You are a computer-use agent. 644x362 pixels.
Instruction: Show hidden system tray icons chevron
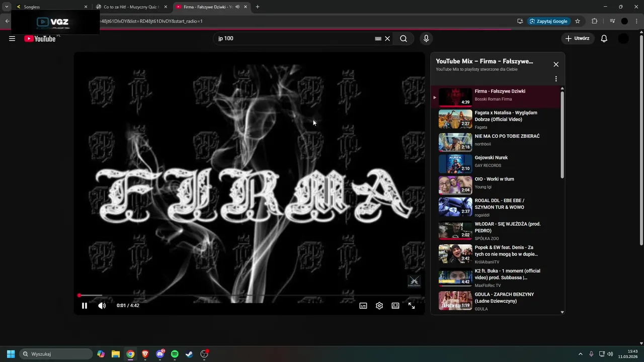(580, 354)
